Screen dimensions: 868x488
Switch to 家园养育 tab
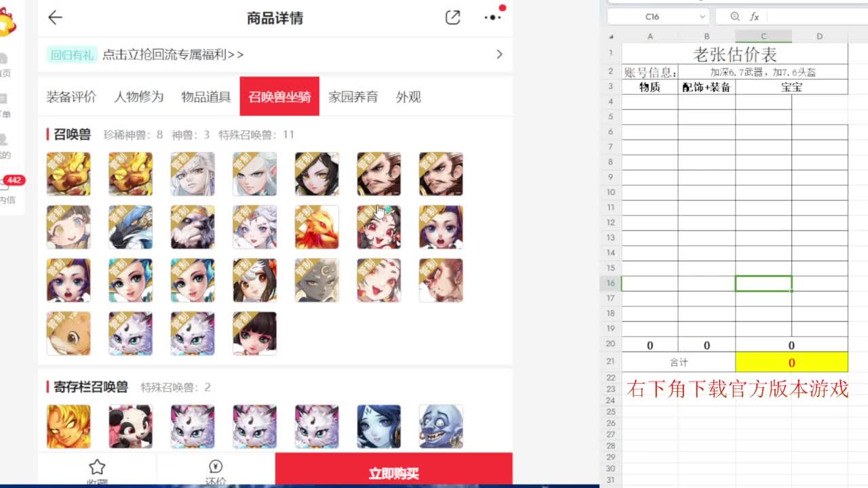click(353, 97)
